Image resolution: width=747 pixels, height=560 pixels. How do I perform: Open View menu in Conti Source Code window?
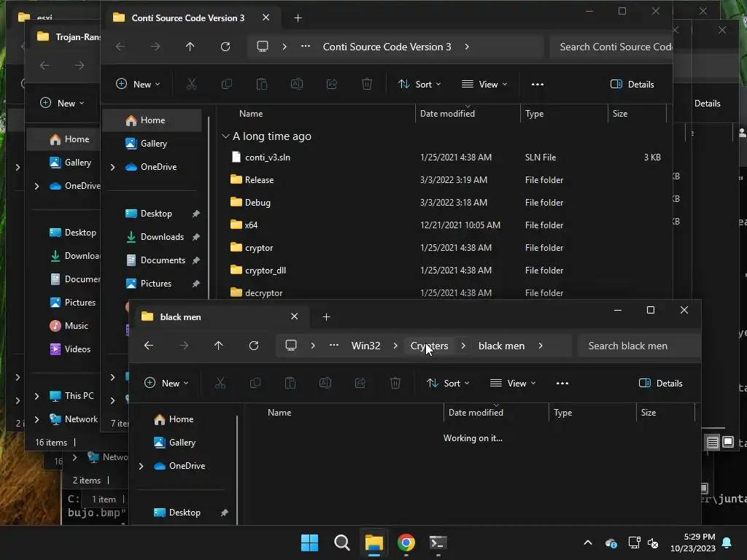pos(484,85)
